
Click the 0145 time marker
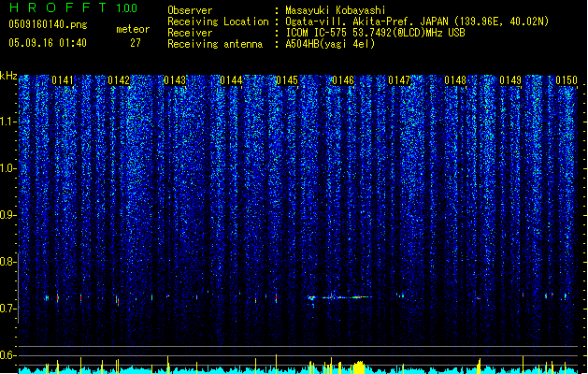(x=287, y=80)
